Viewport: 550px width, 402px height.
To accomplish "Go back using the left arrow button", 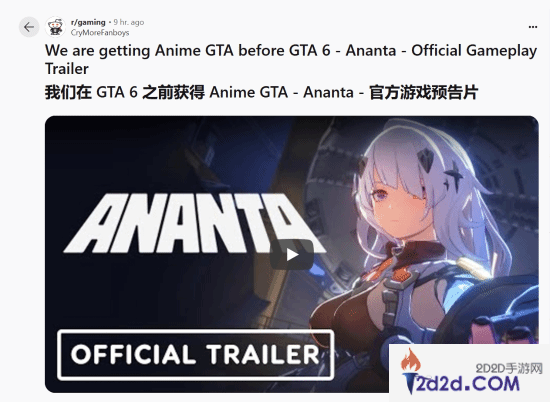I will click(29, 27).
